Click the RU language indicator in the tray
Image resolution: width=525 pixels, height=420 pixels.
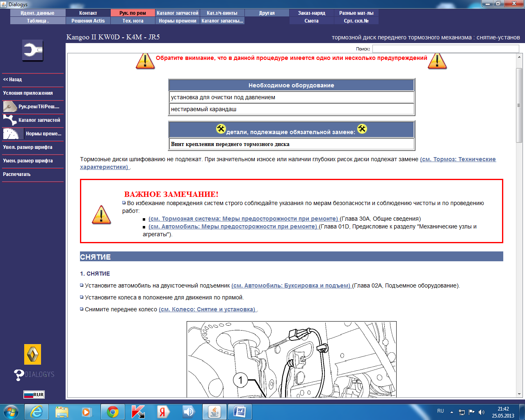tap(441, 411)
